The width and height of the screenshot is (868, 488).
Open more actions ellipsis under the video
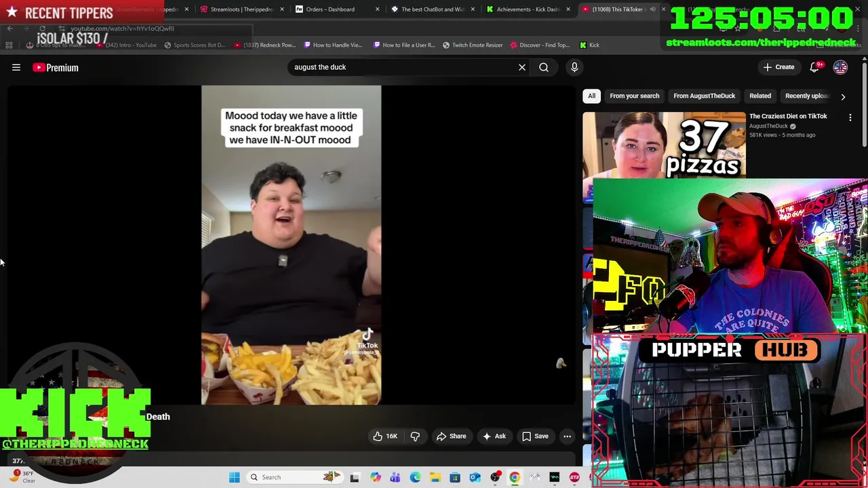tap(567, 436)
